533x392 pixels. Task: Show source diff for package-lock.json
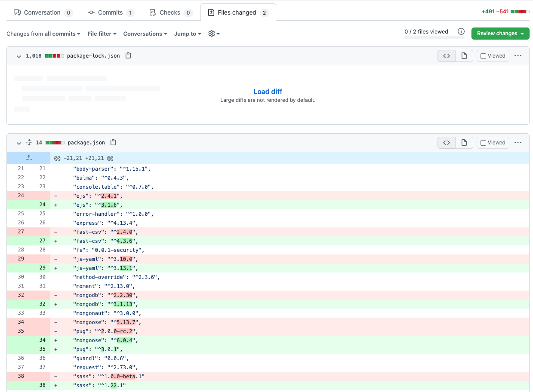(x=447, y=56)
